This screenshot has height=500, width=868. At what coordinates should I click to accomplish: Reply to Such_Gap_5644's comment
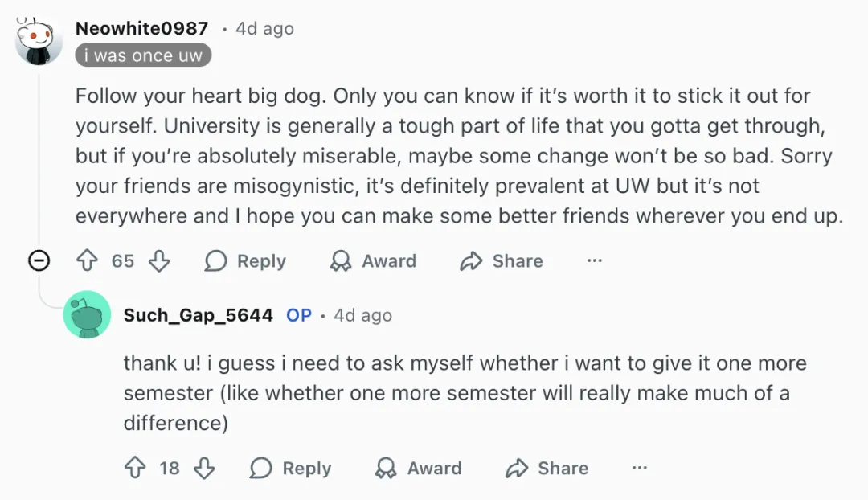tap(290, 469)
